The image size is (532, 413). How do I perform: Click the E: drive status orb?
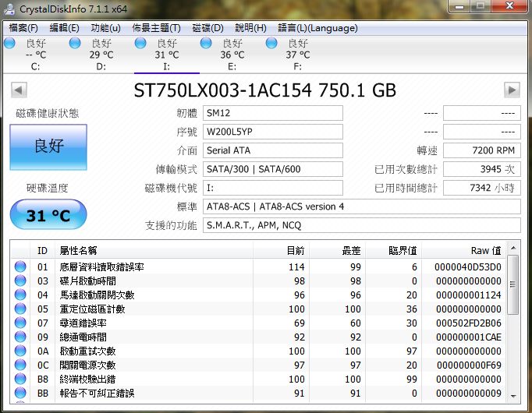pos(206,43)
